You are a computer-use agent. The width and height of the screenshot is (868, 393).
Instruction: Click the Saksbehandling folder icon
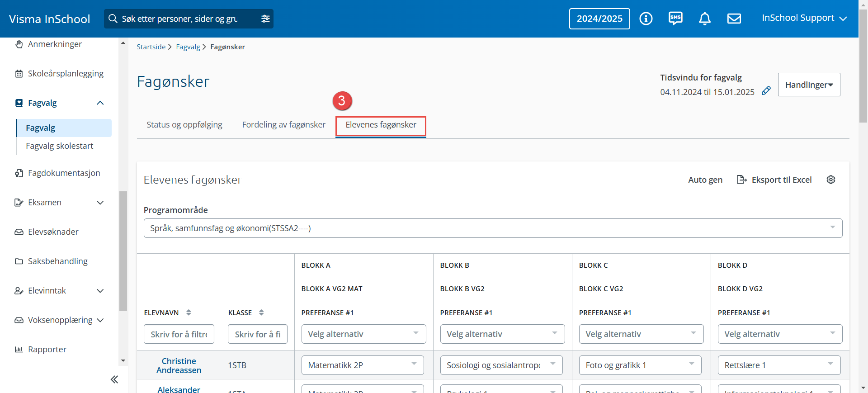point(19,261)
